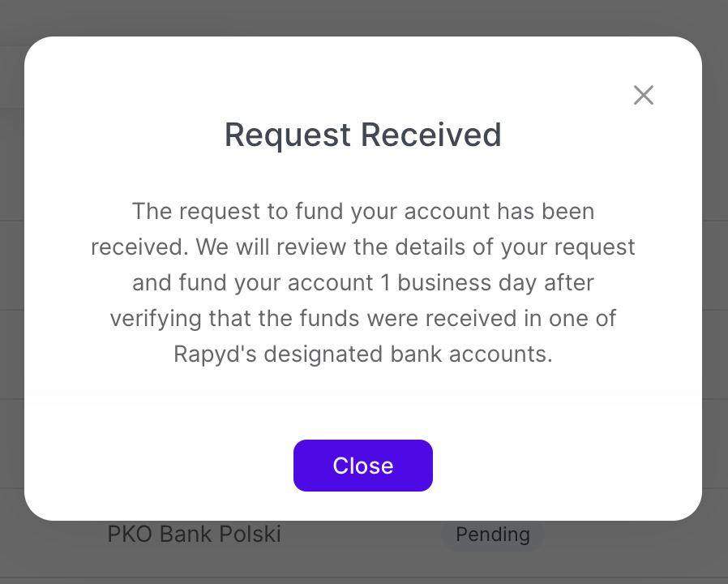
Task: Click the line beginning 'verifying that the funds'
Action: (x=363, y=319)
